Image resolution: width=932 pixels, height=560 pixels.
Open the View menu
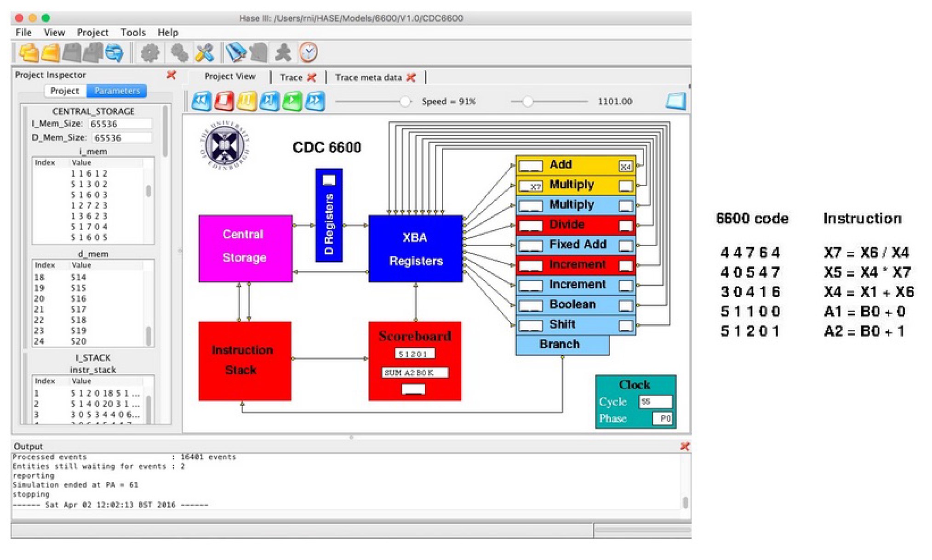pyautogui.click(x=54, y=32)
